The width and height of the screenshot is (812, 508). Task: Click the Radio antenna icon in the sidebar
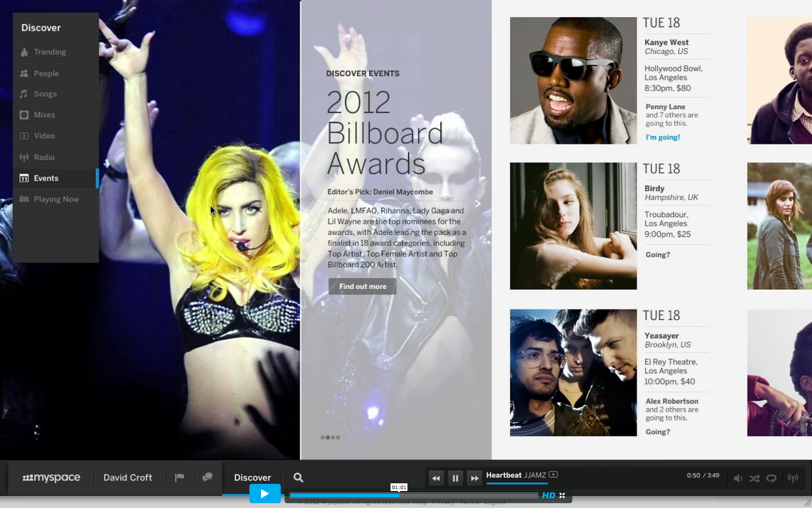pyautogui.click(x=24, y=157)
